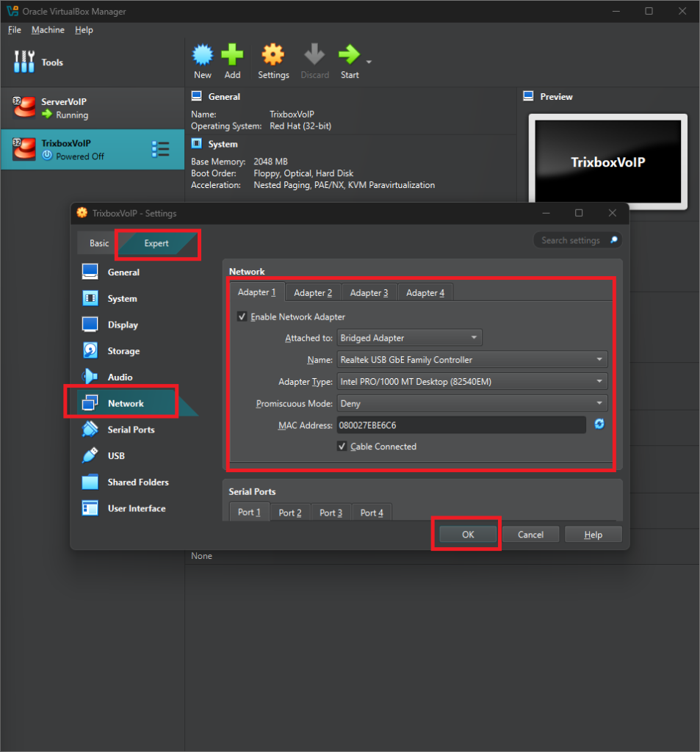The width and height of the screenshot is (700, 752).
Task: Select the Port 2 serial tab
Action: [290, 513]
